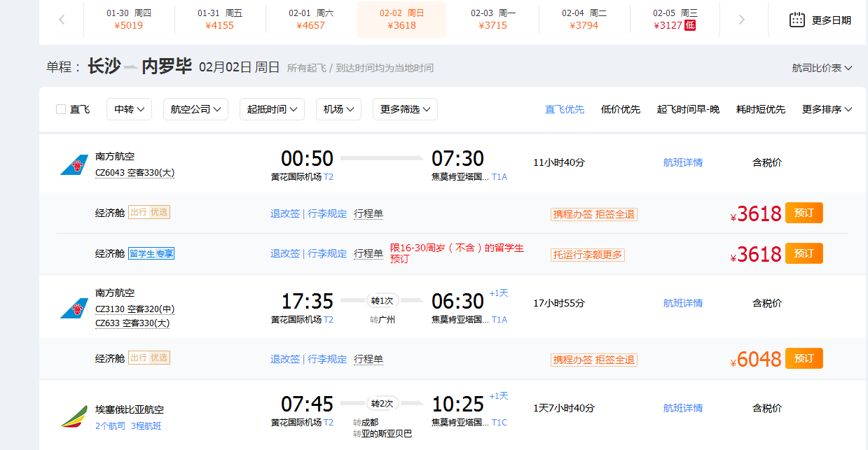The image size is (868, 450).
Task: Open 航班详情 for the 00:50 flight
Action: pyautogui.click(x=682, y=162)
